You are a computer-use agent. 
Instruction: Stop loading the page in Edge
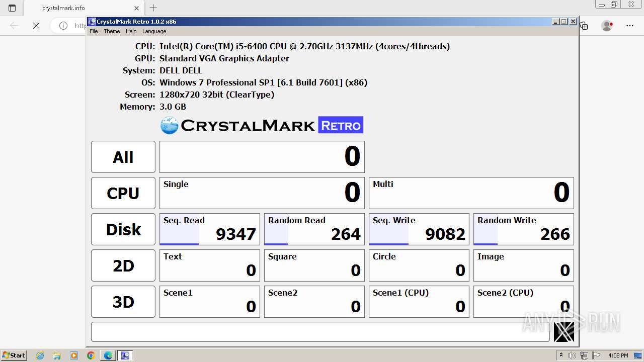pos(36,26)
